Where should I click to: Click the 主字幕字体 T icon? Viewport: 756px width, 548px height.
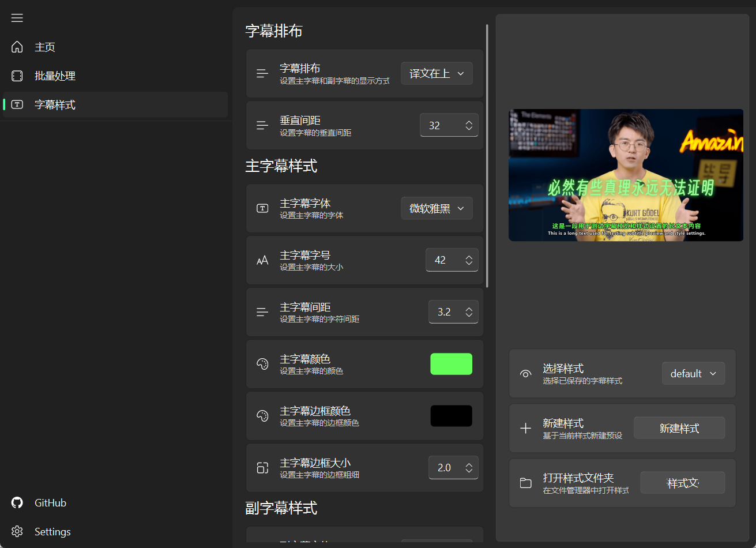[x=262, y=208]
